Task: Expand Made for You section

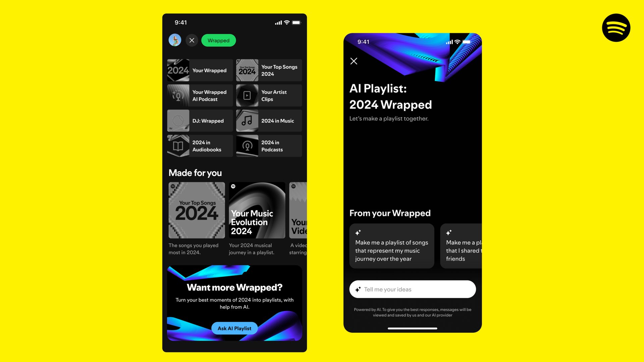Action: pos(195,172)
